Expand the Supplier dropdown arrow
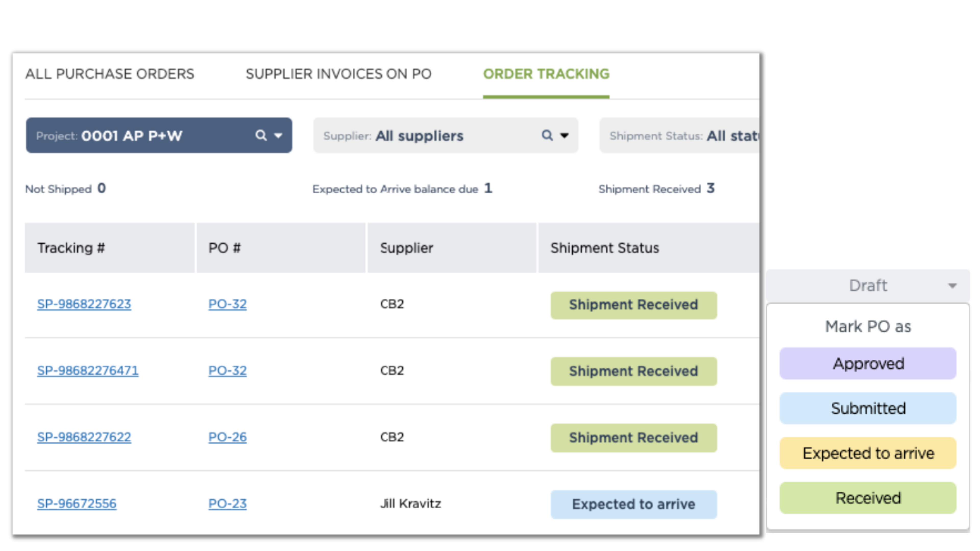 (565, 136)
